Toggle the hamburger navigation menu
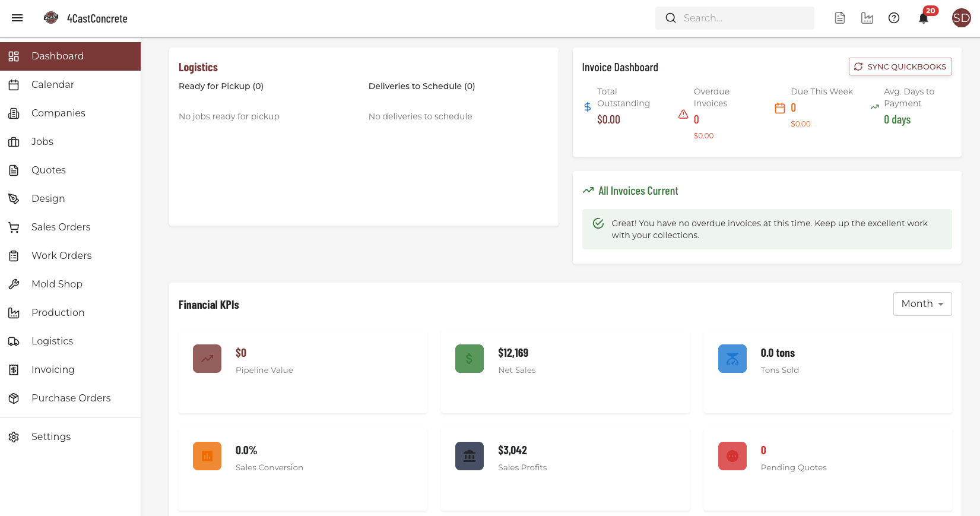Screen dimensions: 980x516 [17, 18]
